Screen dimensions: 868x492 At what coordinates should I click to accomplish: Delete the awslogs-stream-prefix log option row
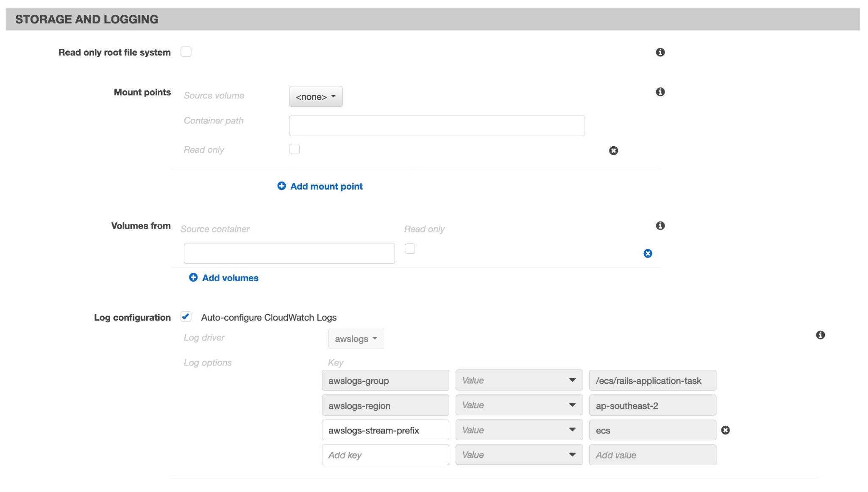point(726,430)
